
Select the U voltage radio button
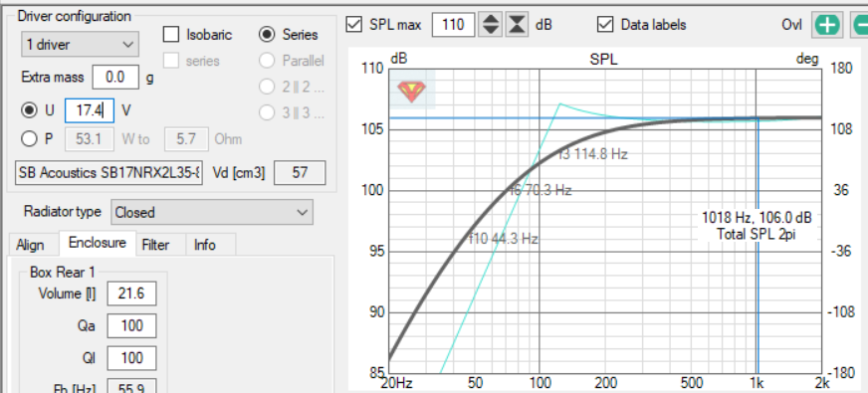click(x=29, y=110)
